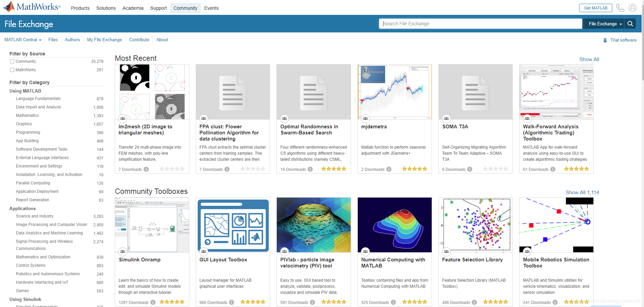Click the phone contact icon
The height and width of the screenshot is (307, 644).
(x=620, y=8)
